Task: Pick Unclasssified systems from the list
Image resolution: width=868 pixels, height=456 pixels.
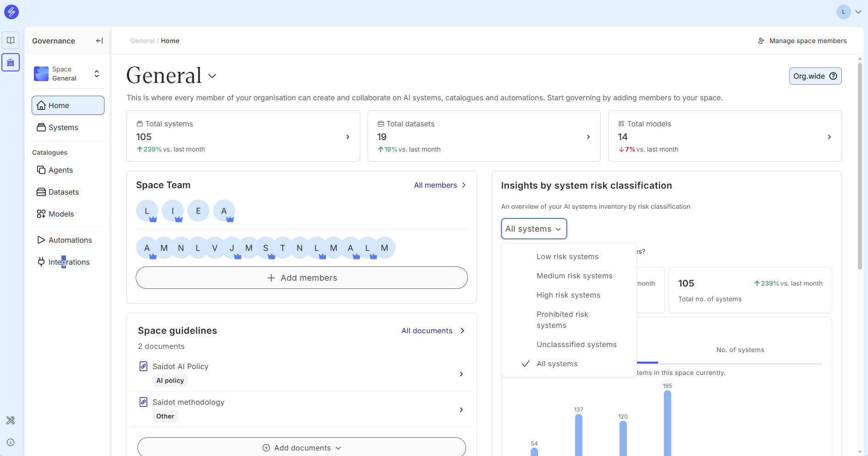Action: (x=577, y=345)
